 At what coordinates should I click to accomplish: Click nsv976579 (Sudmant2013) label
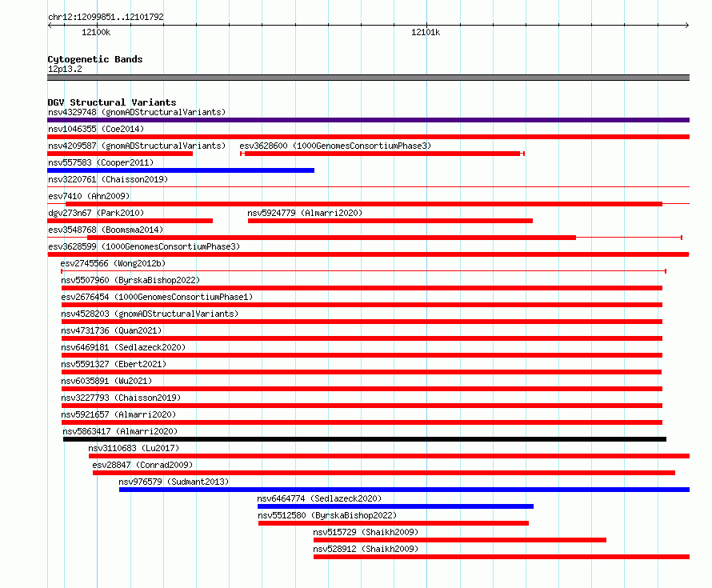pos(174,482)
